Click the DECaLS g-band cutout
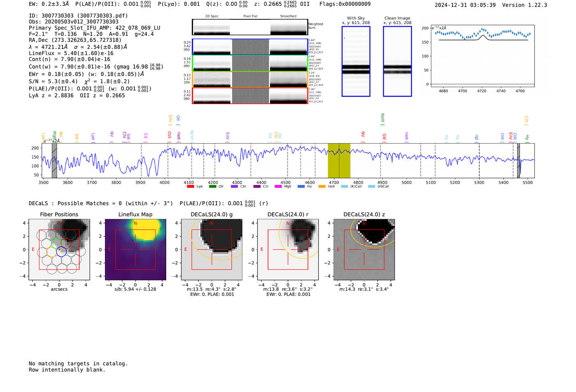 pyautogui.click(x=212, y=250)
